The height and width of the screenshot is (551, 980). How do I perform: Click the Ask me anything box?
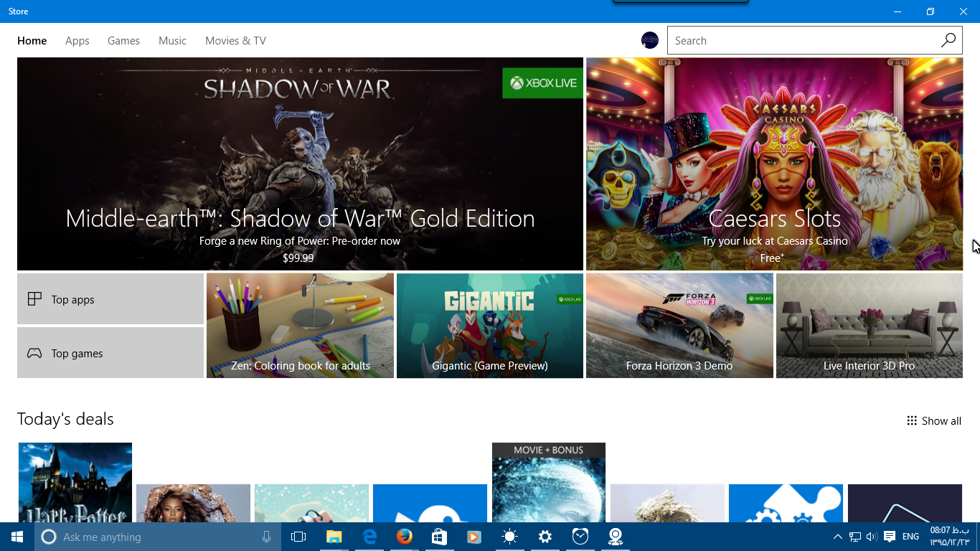point(156,537)
